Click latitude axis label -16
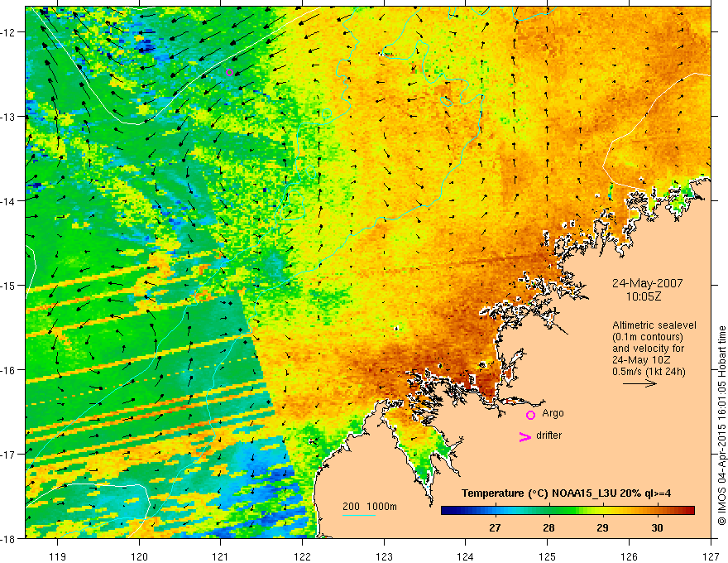Image resolution: width=728 pixels, height=563 pixels. click(x=8, y=370)
